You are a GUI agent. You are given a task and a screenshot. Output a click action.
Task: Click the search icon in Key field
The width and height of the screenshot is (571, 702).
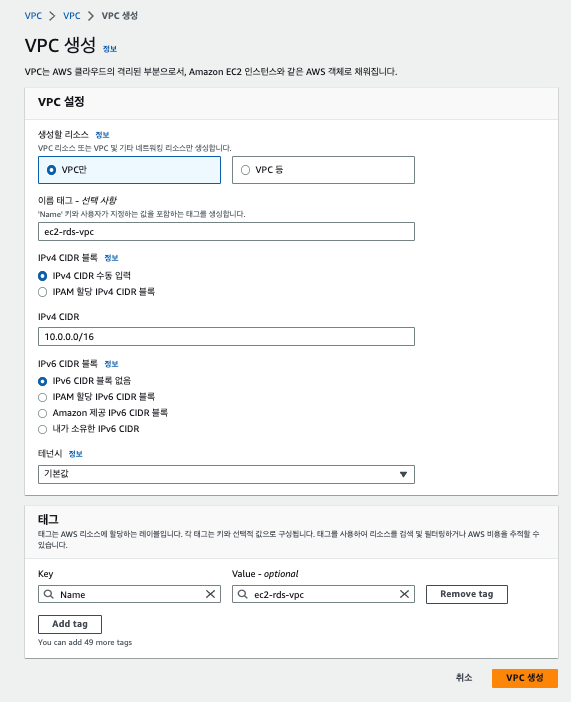click(x=49, y=594)
